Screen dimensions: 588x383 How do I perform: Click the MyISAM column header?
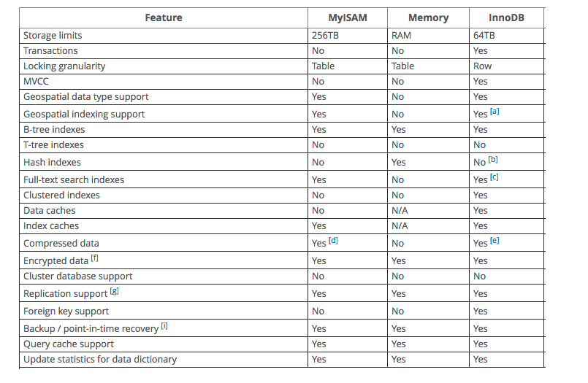click(347, 18)
